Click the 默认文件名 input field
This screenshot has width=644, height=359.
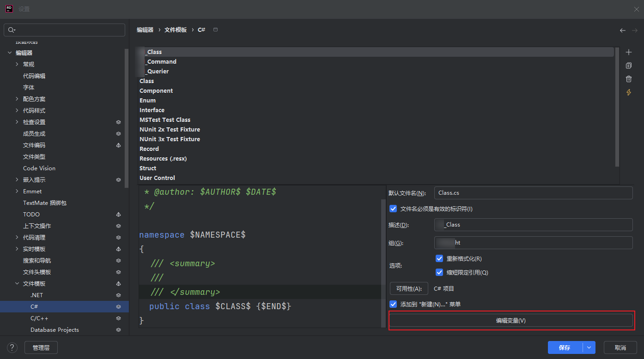(x=533, y=193)
